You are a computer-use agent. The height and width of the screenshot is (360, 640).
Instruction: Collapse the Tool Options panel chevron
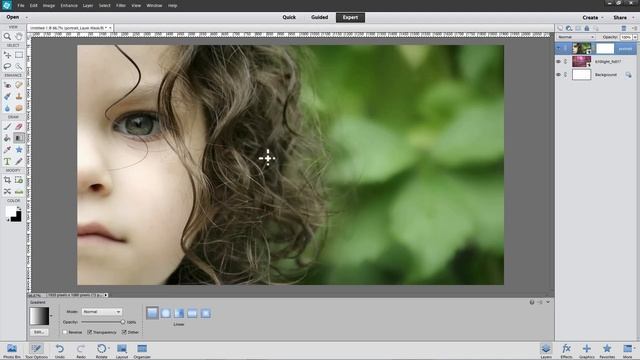point(548,302)
